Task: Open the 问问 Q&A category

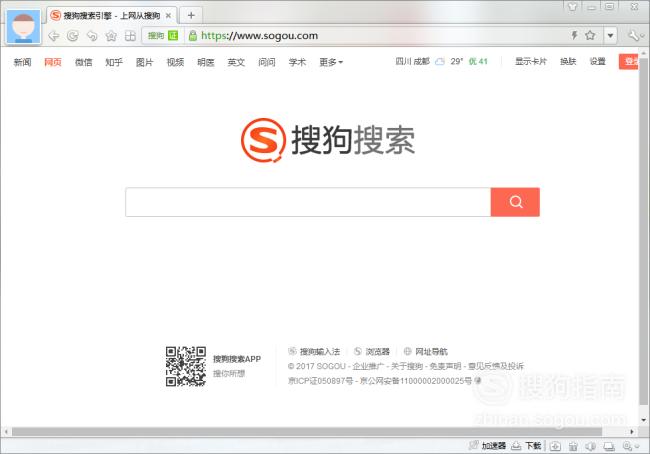Action: 267,62
